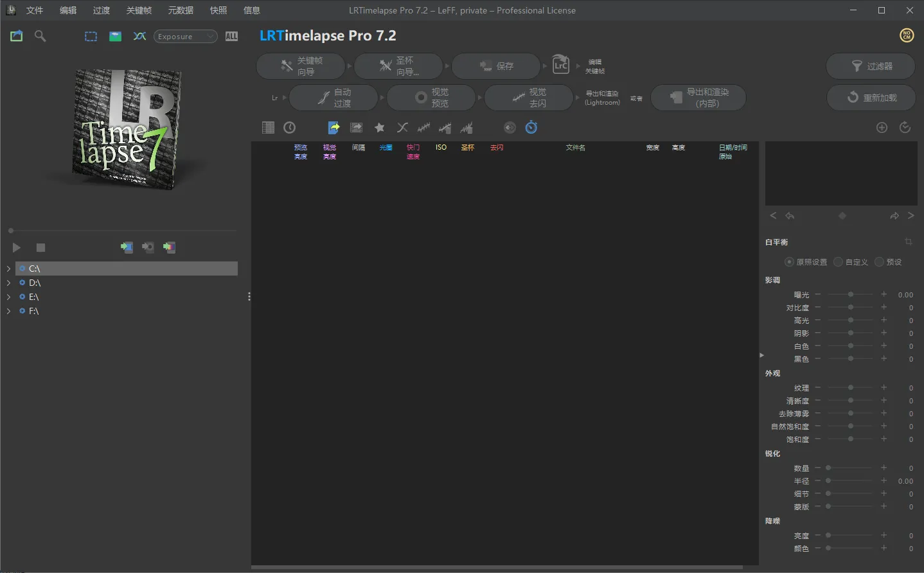Open the 元数据 menu
The height and width of the screenshot is (573, 924).
[x=181, y=10]
